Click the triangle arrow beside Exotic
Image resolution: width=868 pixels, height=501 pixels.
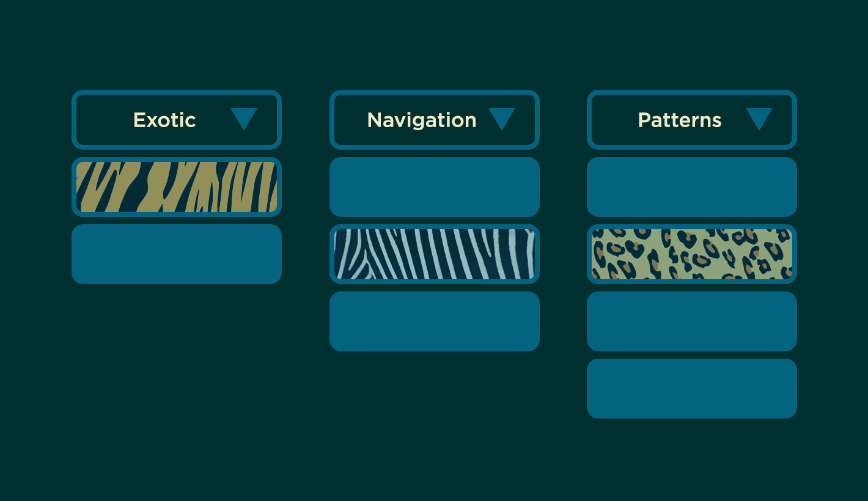point(243,119)
